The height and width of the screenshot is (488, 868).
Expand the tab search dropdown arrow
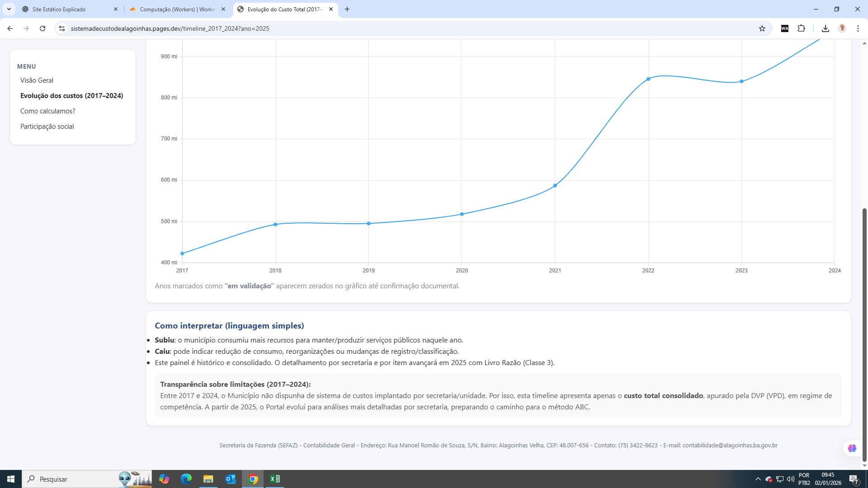point(9,9)
